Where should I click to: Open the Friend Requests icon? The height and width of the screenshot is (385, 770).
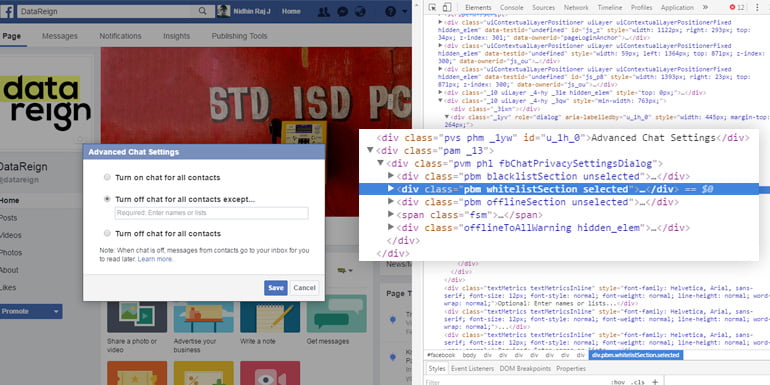coord(323,11)
